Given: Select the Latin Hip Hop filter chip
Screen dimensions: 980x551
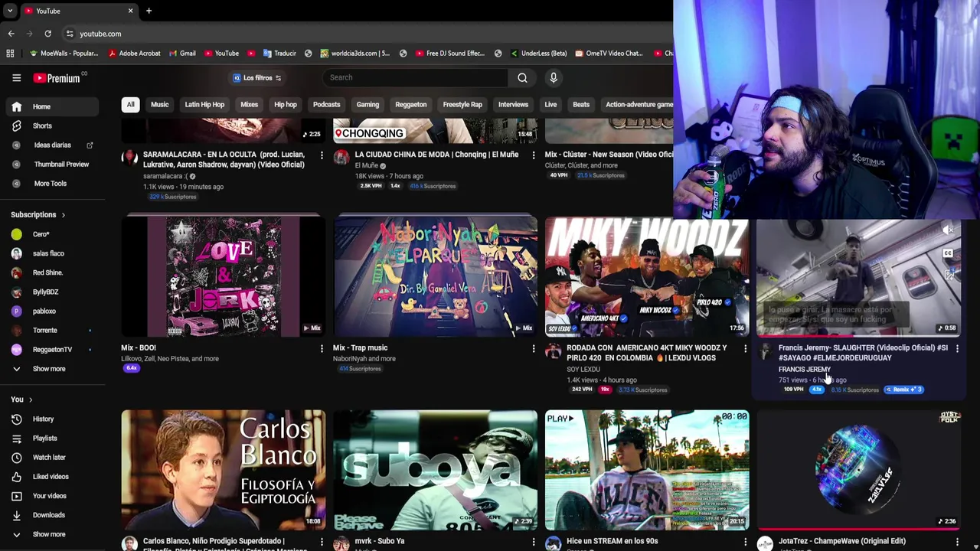Looking at the screenshot, I should click(x=204, y=105).
